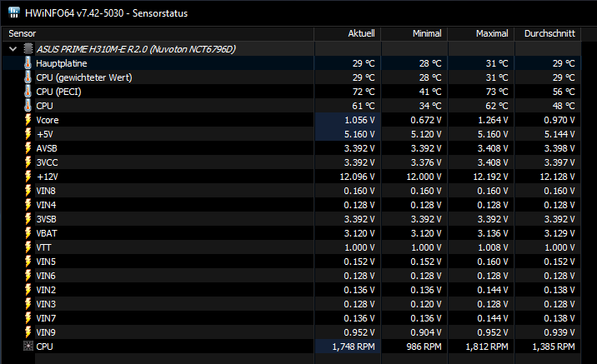Select the CPU (PECI) sensor row
Image resolution: width=597 pixels, height=364 pixels.
pyautogui.click(x=292, y=92)
